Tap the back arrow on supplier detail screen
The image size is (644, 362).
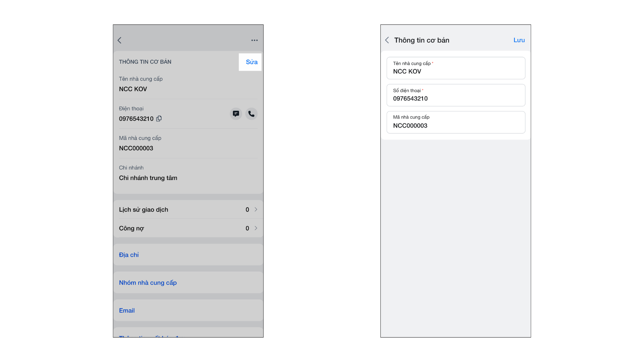click(119, 40)
